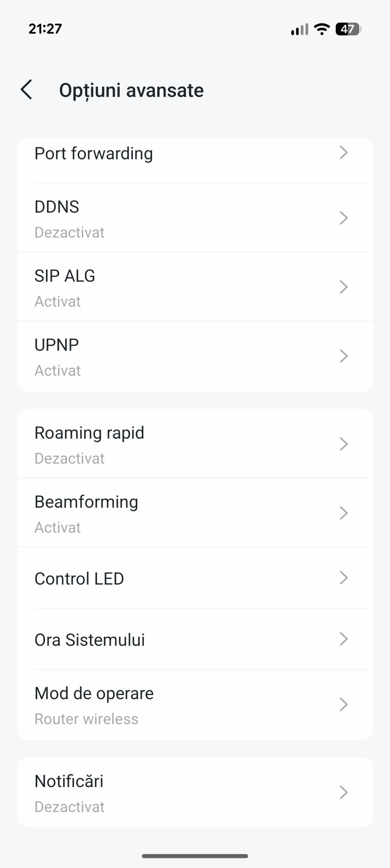This screenshot has height=868, width=390.
Task: Tap the back arrow icon
Action: [26, 90]
